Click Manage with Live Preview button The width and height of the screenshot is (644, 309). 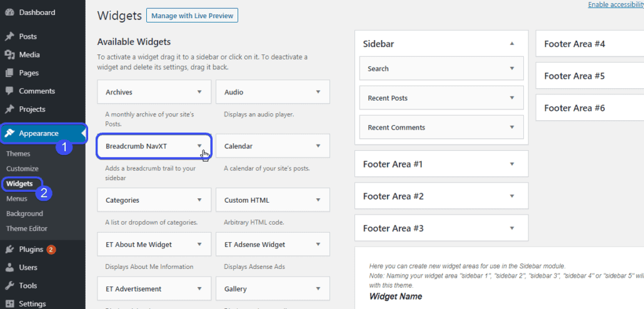pyautogui.click(x=192, y=16)
